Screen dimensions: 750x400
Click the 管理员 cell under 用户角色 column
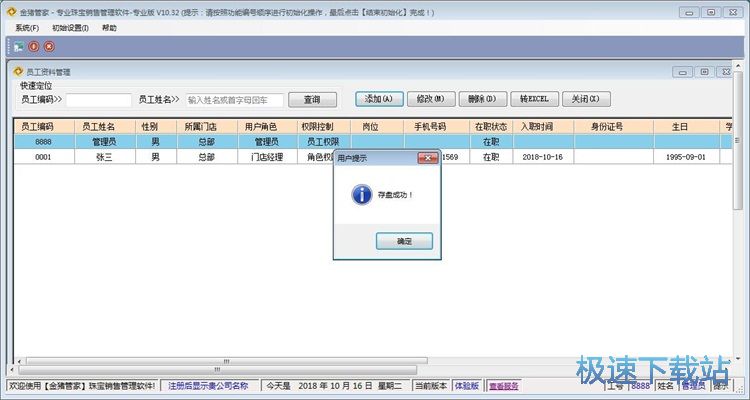267,142
